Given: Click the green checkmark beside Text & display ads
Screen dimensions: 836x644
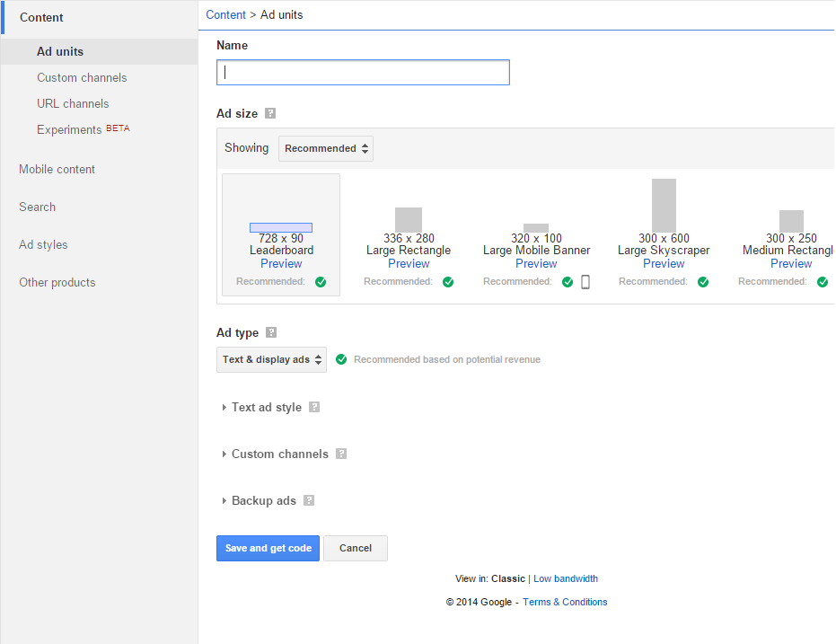Looking at the screenshot, I should tap(340, 358).
